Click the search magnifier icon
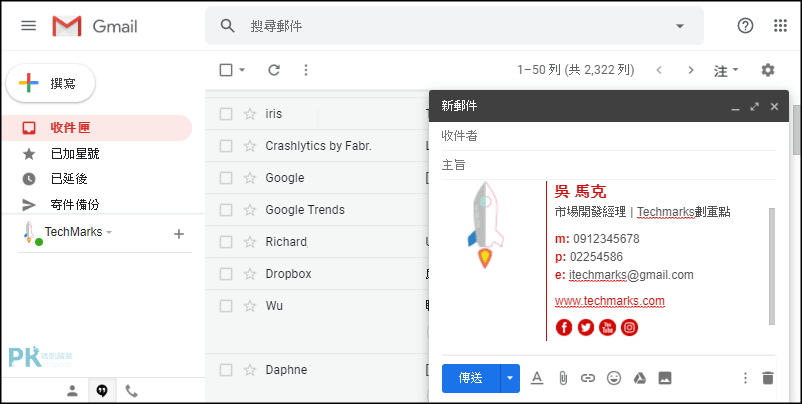802x404 pixels. [228, 26]
